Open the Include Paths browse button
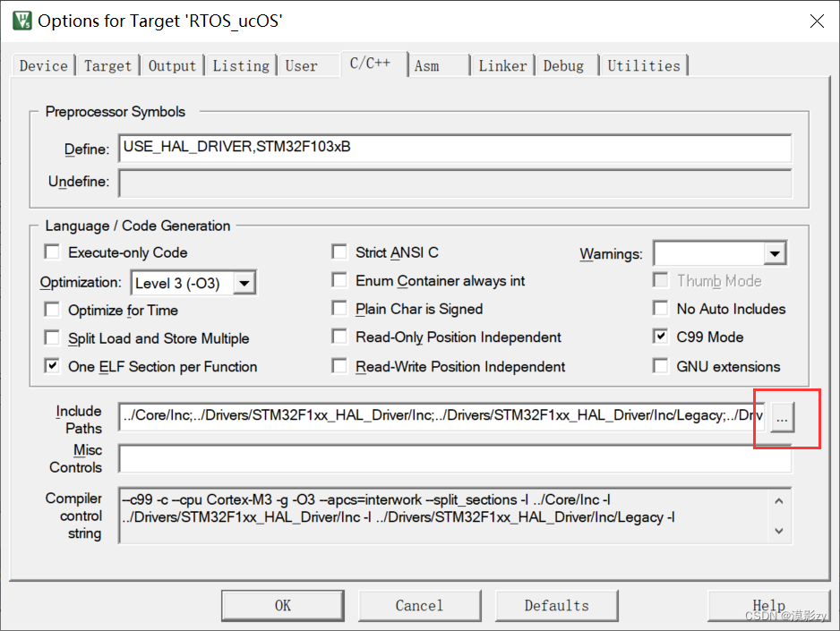 (x=782, y=418)
